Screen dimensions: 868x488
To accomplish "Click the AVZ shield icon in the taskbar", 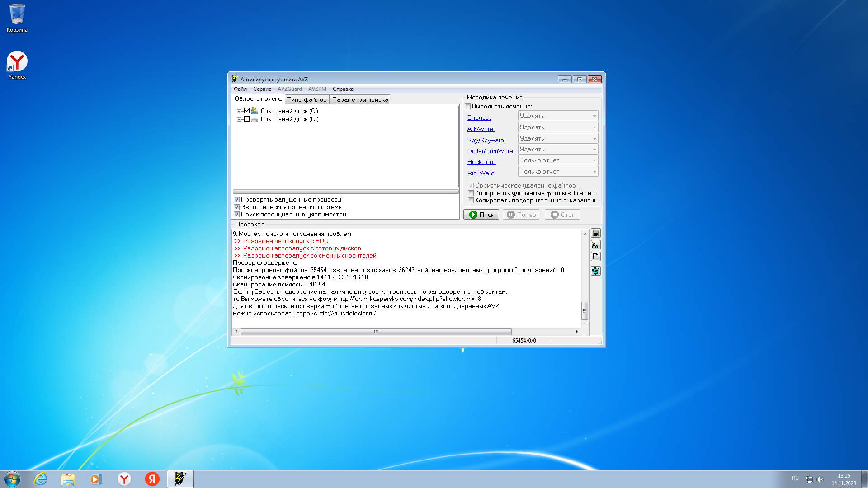I will [180, 479].
